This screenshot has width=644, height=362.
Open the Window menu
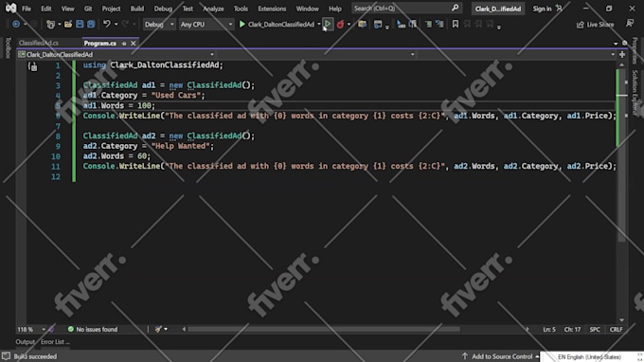(x=307, y=9)
